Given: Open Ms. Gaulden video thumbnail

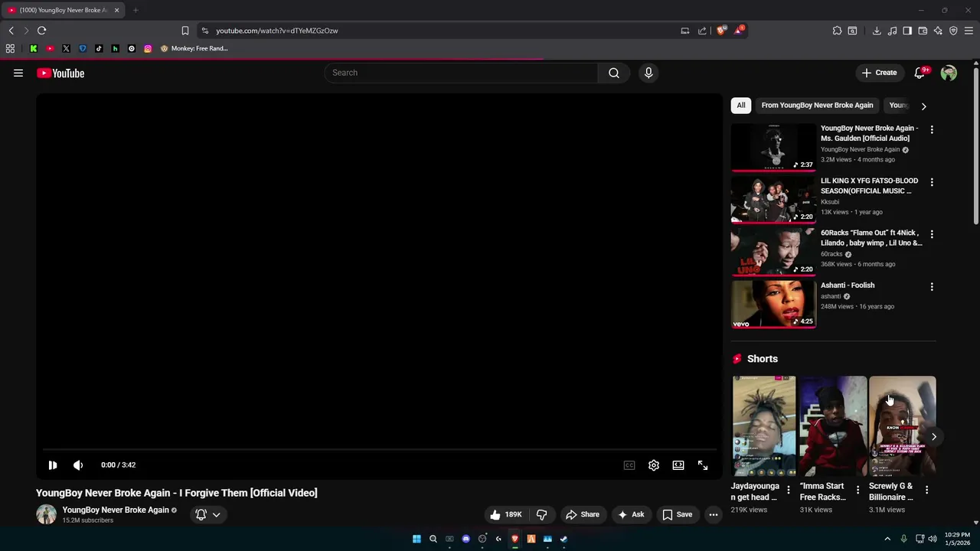Looking at the screenshot, I should tap(773, 147).
